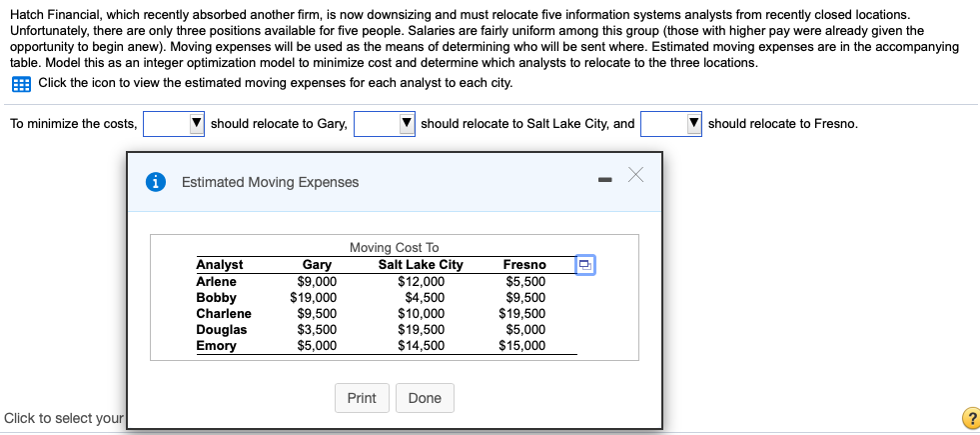
Task: Click the Douglas row label
Action: coord(221,330)
